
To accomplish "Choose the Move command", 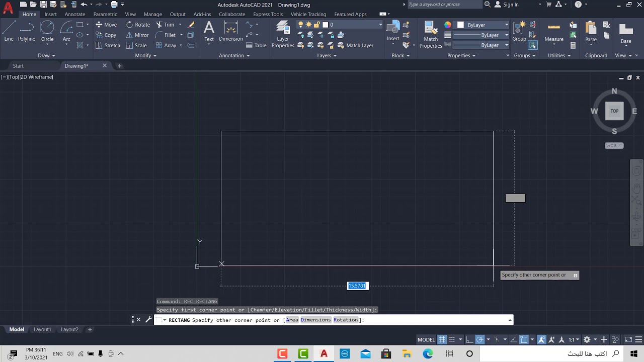I will coord(106,25).
